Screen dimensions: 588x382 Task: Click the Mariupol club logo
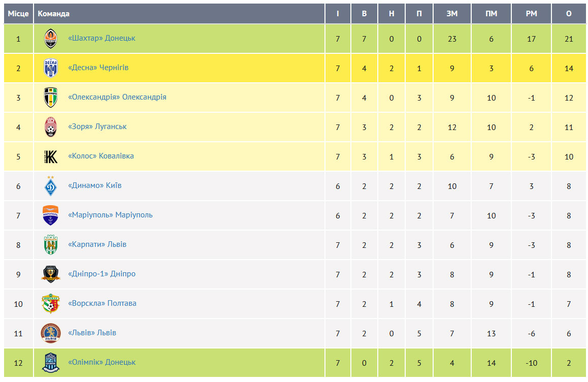pos(51,215)
